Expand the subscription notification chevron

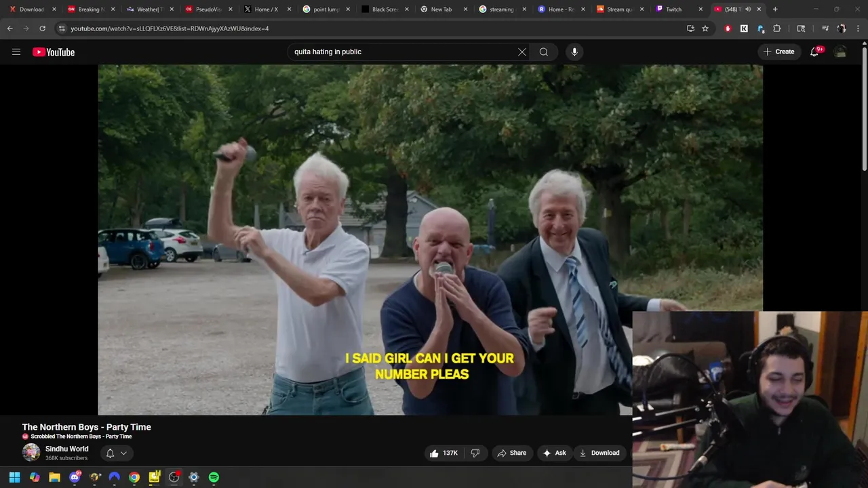pyautogui.click(x=123, y=453)
